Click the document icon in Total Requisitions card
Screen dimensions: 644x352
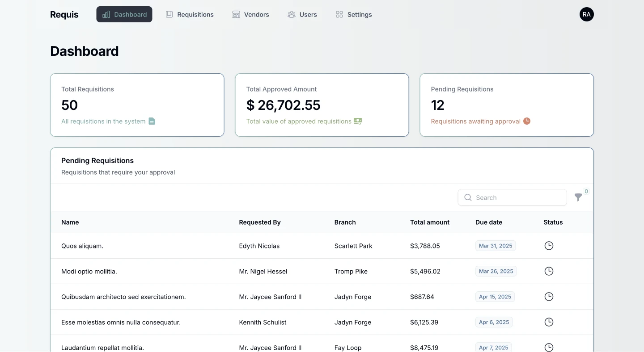pyautogui.click(x=152, y=121)
